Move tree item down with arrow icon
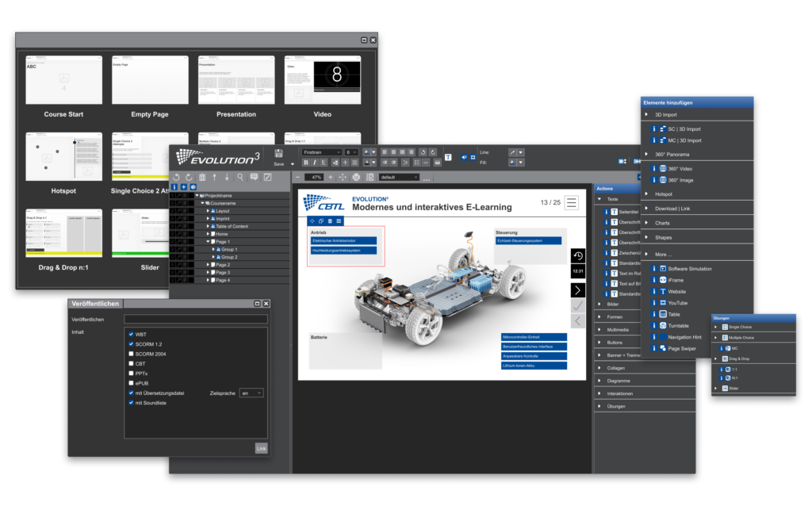The image size is (812, 506). 227,177
